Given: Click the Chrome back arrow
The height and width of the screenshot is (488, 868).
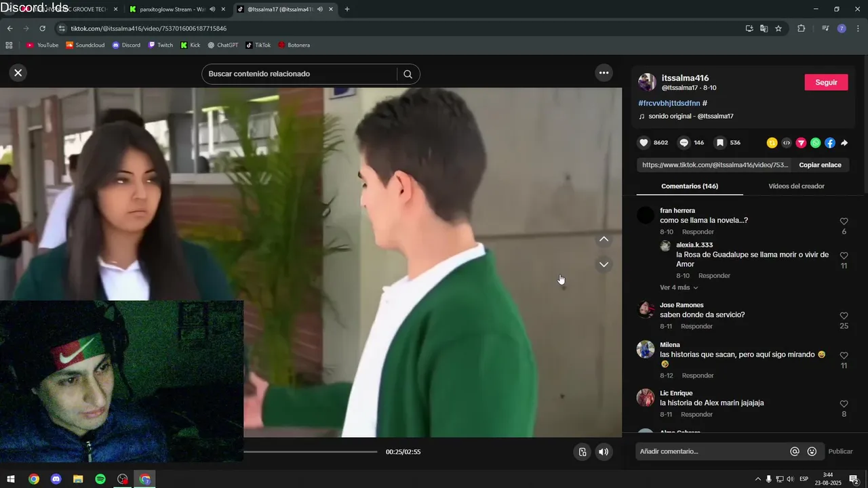Looking at the screenshot, I should point(9,28).
